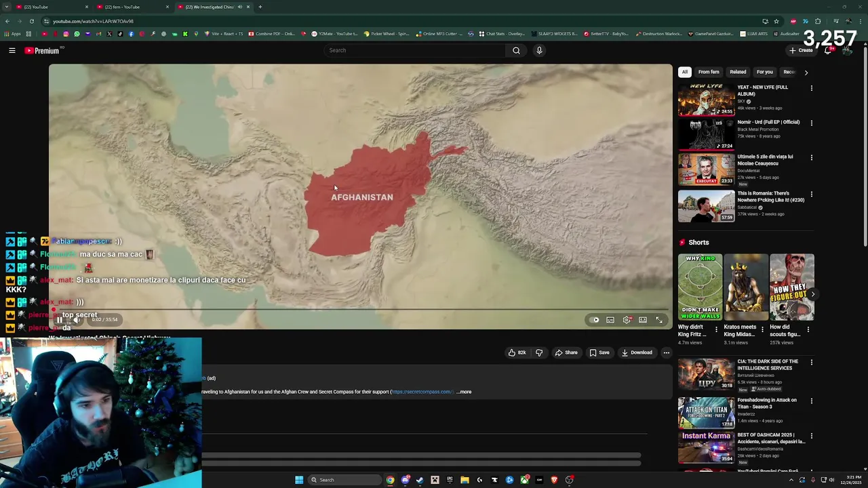Viewport: 868px width, 488px height.
Task: Switch to the '(22) YouTube' tab
Action: pos(53,7)
